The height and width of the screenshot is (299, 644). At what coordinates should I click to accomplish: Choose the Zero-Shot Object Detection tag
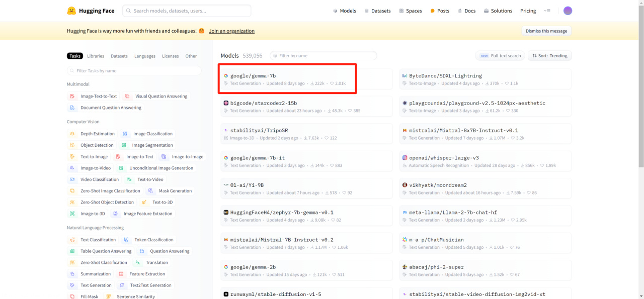pyautogui.click(x=102, y=203)
